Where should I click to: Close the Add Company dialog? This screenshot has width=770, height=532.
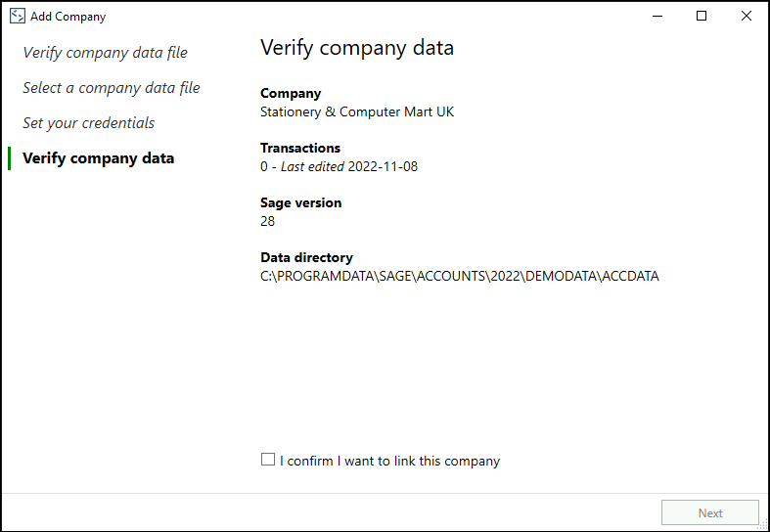[747, 16]
